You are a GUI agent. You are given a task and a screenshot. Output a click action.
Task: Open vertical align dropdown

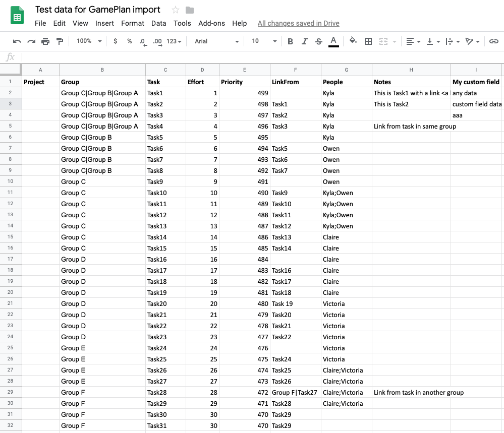[x=433, y=41]
